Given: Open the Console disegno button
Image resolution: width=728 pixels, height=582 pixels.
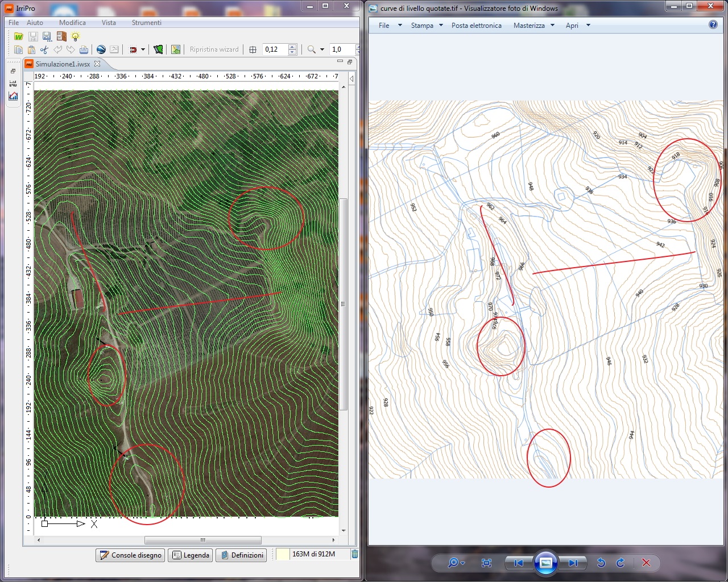Looking at the screenshot, I should pyautogui.click(x=130, y=555).
